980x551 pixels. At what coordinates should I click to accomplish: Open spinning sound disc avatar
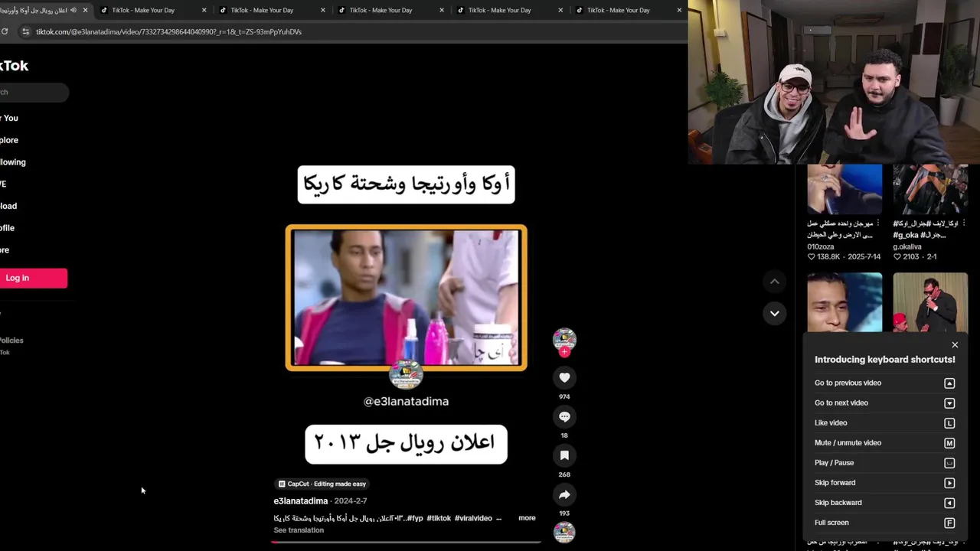(x=564, y=533)
